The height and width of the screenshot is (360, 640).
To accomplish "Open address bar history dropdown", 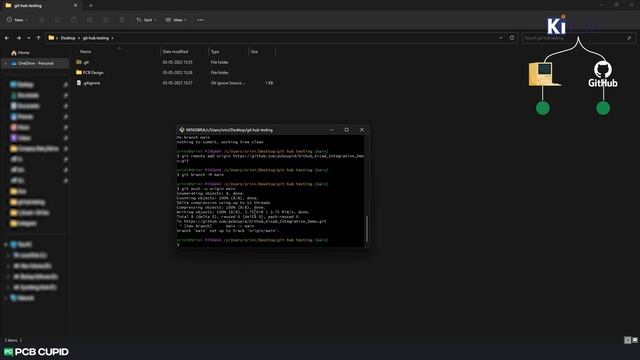I will point(501,38).
